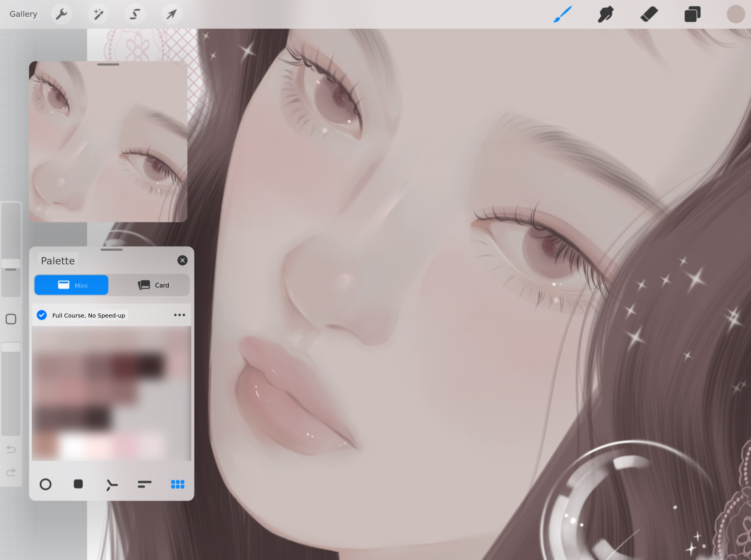This screenshot has height=560, width=751.
Task: Click the sidebar modify square button
Action: point(11,319)
